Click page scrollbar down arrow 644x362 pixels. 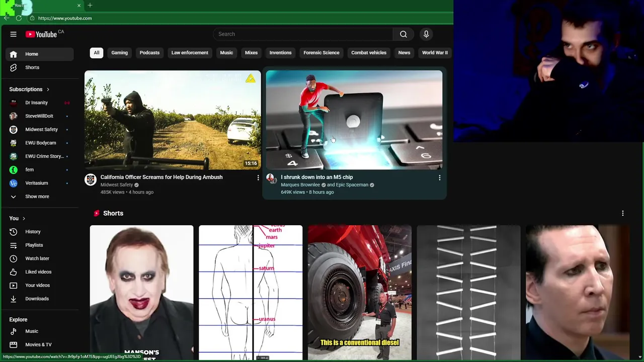(640, 356)
